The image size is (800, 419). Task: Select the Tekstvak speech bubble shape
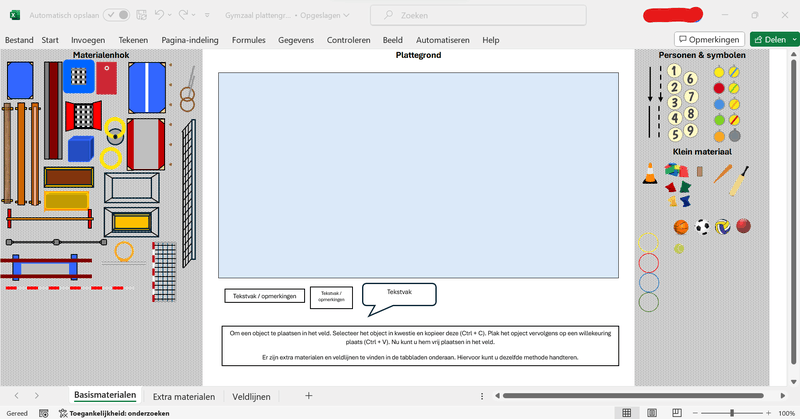point(399,300)
